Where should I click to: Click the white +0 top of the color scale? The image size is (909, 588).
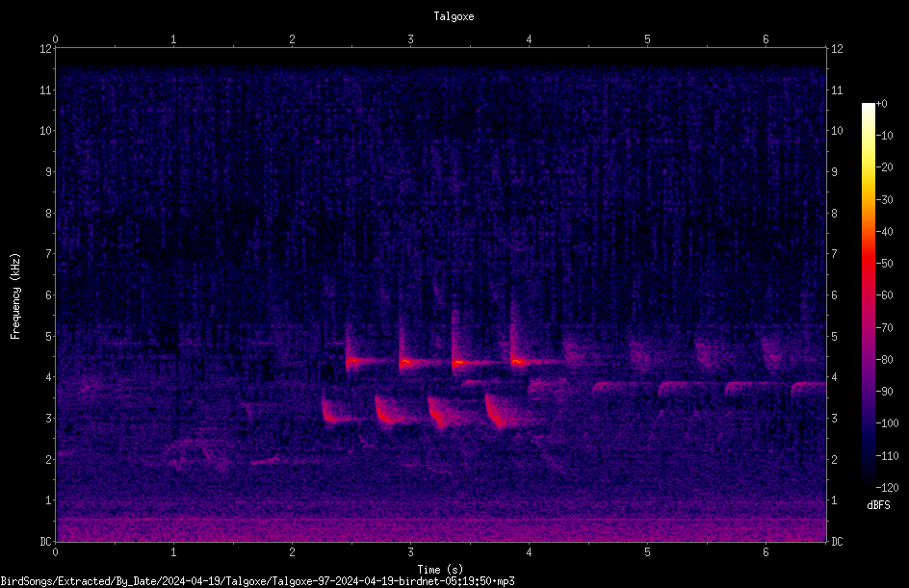pyautogui.click(x=868, y=106)
